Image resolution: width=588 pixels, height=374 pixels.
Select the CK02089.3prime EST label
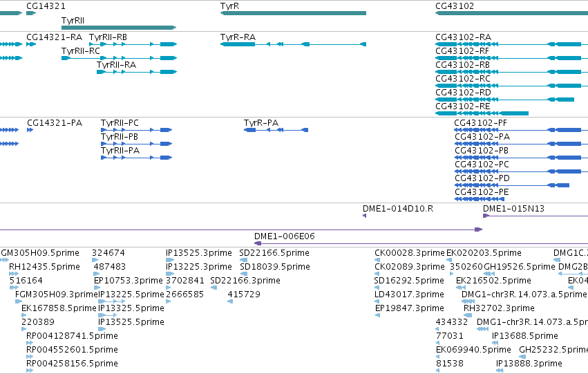[x=410, y=267]
